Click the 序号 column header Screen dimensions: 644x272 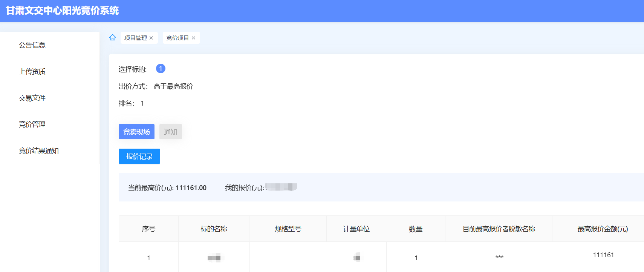pyautogui.click(x=148, y=229)
